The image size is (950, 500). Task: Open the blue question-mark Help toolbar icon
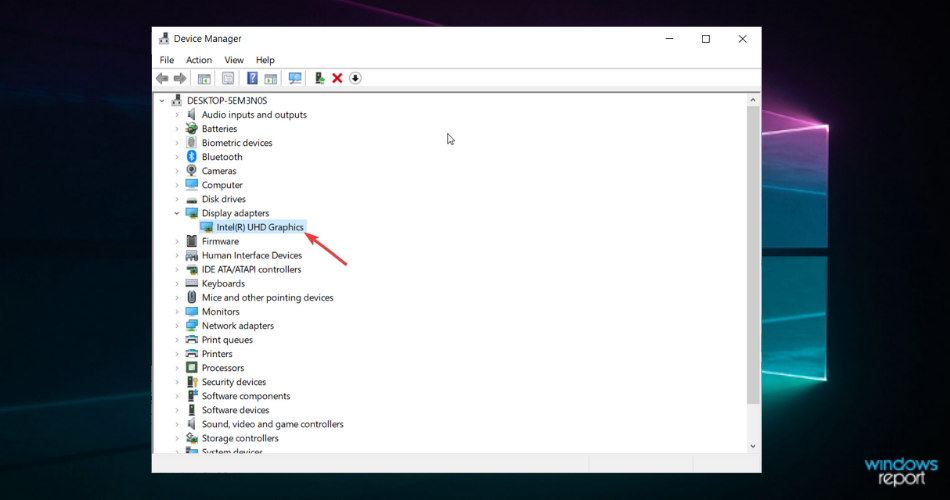(252, 78)
